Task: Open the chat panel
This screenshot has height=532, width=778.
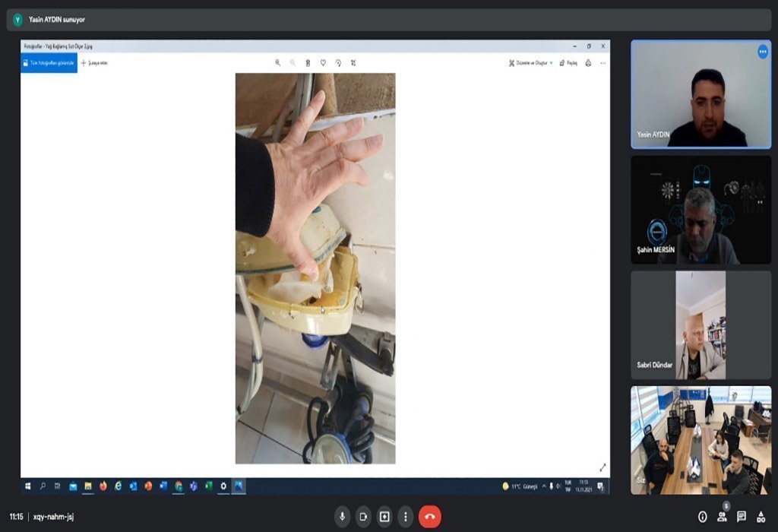Action: click(x=742, y=517)
